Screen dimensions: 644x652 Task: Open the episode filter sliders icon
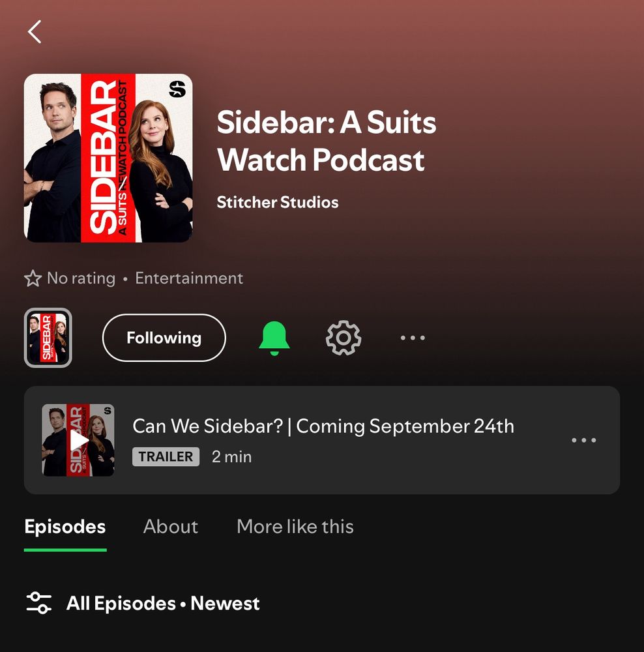pyautogui.click(x=38, y=603)
